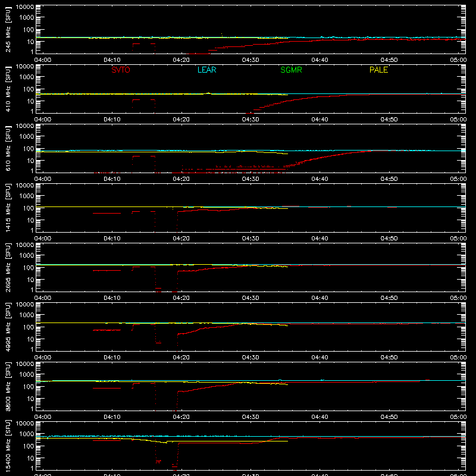Click the yellow PALE legend label
The width and height of the screenshot is (476, 476).
pyautogui.click(x=378, y=70)
